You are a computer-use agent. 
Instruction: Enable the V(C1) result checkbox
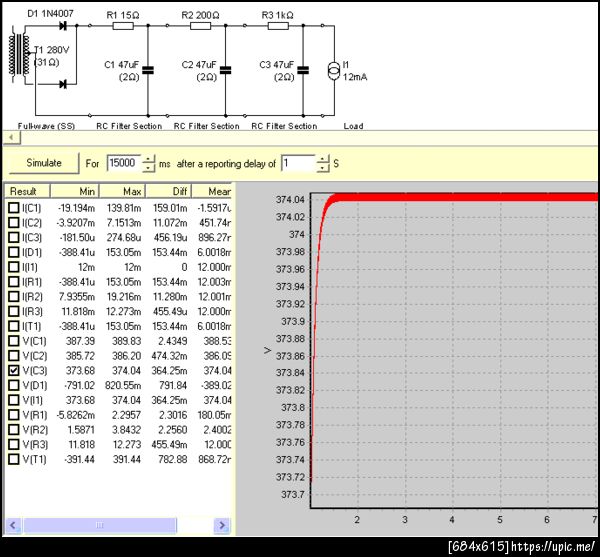[x=14, y=341]
